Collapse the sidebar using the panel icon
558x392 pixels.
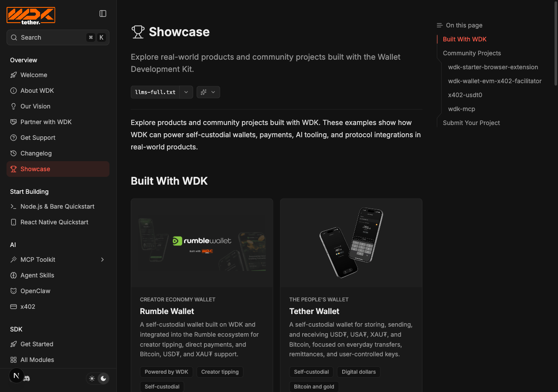[103, 14]
